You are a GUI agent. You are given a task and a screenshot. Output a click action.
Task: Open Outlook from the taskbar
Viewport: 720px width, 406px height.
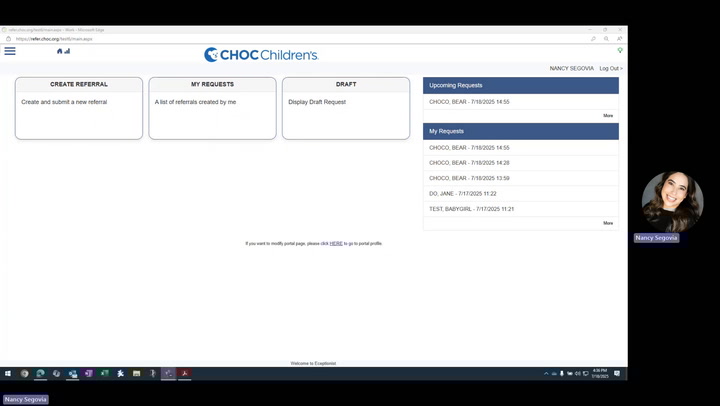(x=73, y=373)
